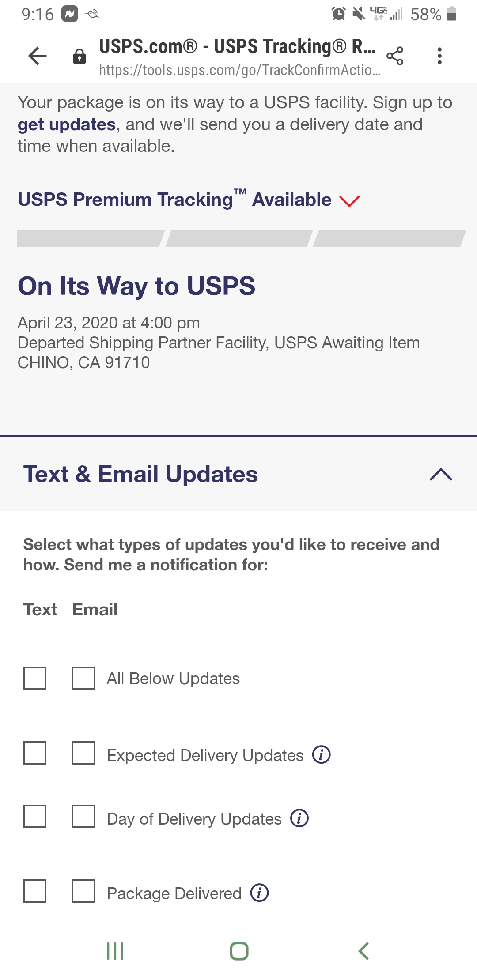Share the USPS tracking page
477x980 pixels.
coord(395,56)
